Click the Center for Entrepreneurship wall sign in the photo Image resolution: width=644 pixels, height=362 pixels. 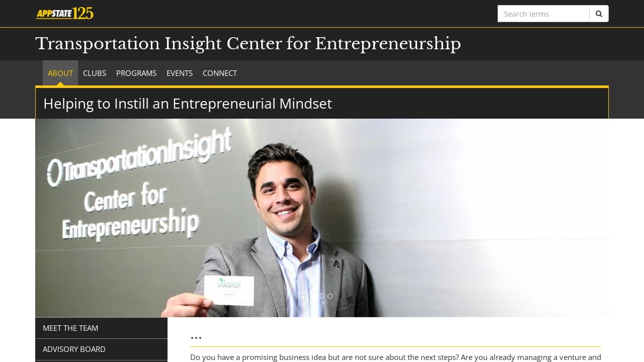[x=130, y=211]
